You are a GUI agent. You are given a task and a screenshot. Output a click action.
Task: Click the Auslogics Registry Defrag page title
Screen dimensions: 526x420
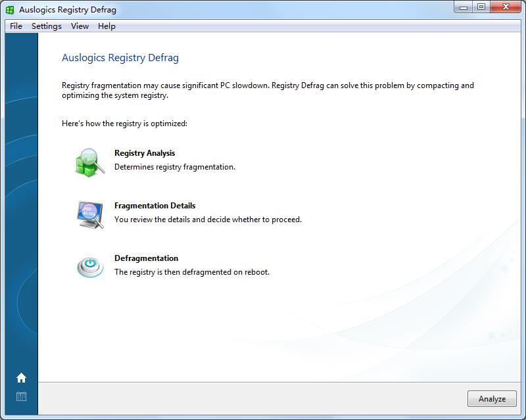point(120,58)
